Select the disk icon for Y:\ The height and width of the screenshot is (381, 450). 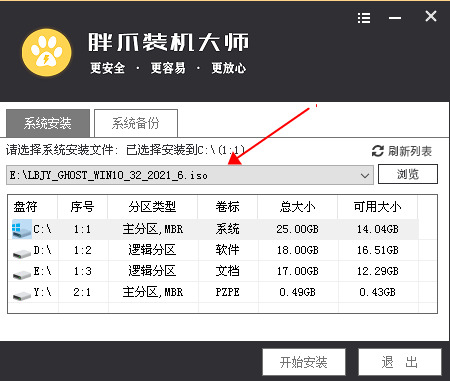[x=22, y=295]
